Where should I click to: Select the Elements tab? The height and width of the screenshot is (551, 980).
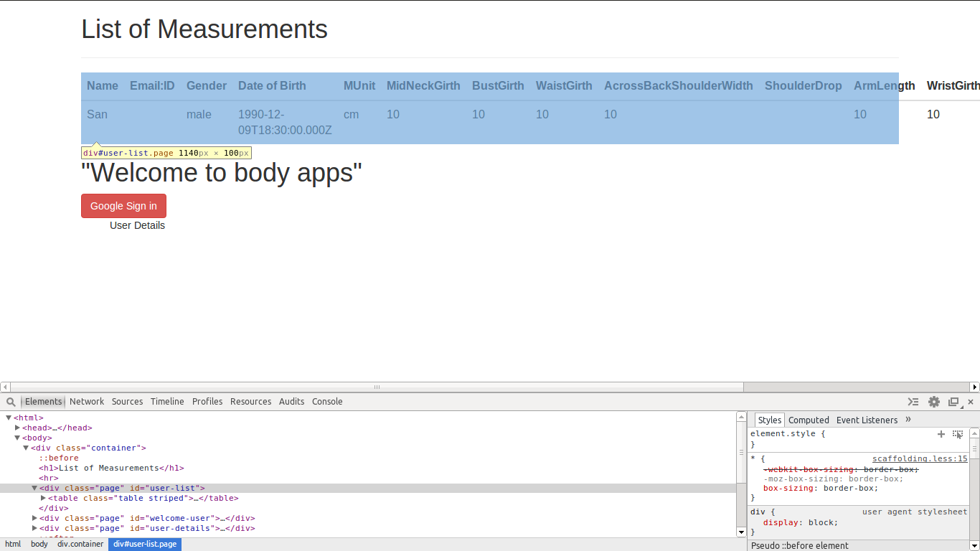coord(43,402)
